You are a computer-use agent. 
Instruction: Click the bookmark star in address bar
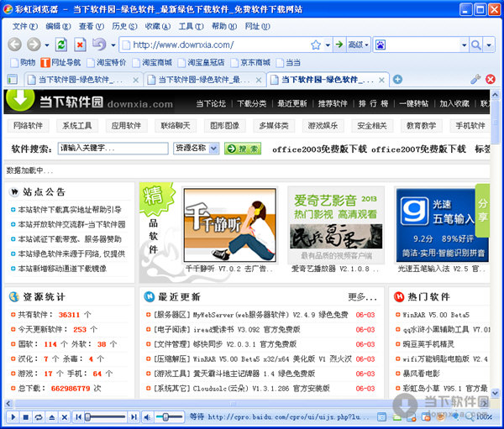[x=315, y=44]
